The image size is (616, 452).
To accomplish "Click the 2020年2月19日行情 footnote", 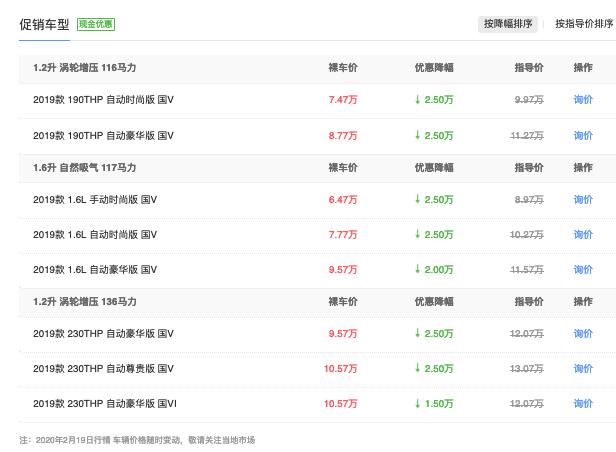I will coord(137,440).
